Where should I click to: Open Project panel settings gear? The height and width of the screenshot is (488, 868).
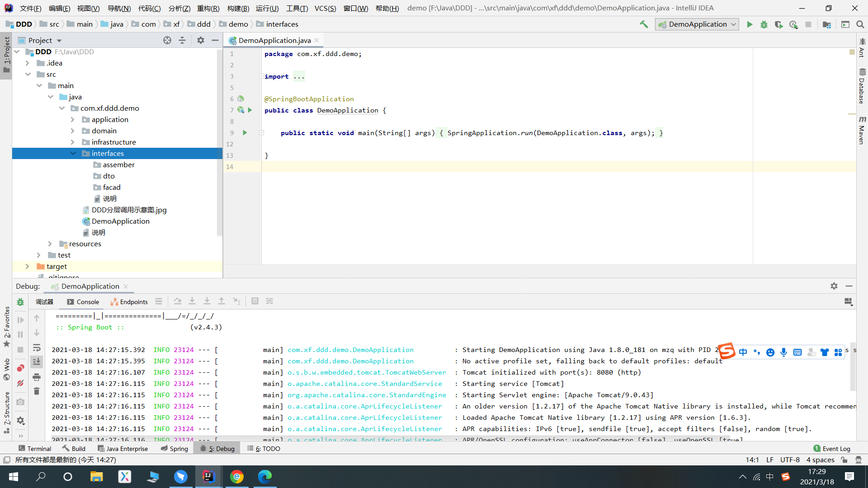(201, 40)
